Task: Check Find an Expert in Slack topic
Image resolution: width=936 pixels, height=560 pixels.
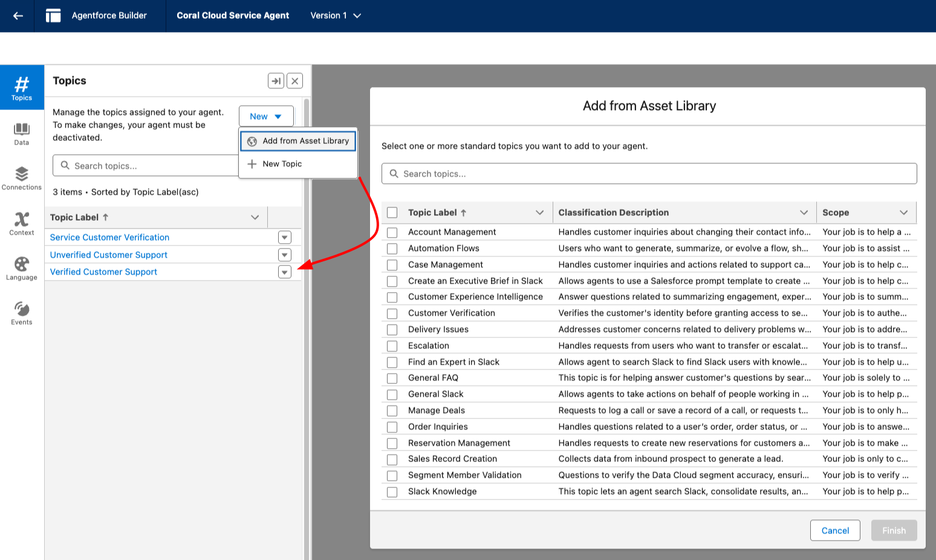Action: pos(392,362)
